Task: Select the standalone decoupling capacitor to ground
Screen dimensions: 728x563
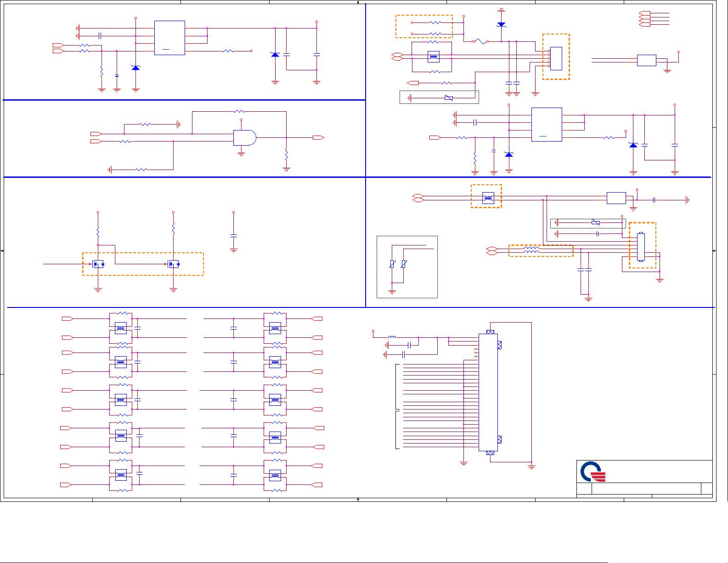Action: tap(233, 235)
